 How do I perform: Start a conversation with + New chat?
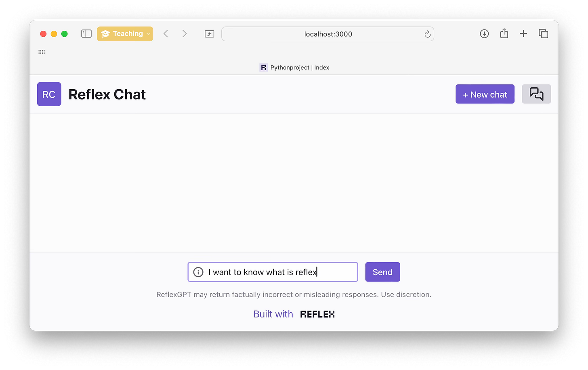[x=485, y=94]
